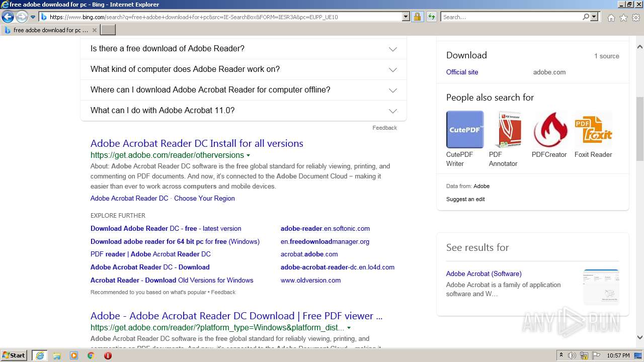Click the Home icon in the toolbar
Image resolution: width=644 pixels, height=362 pixels.
611,18
